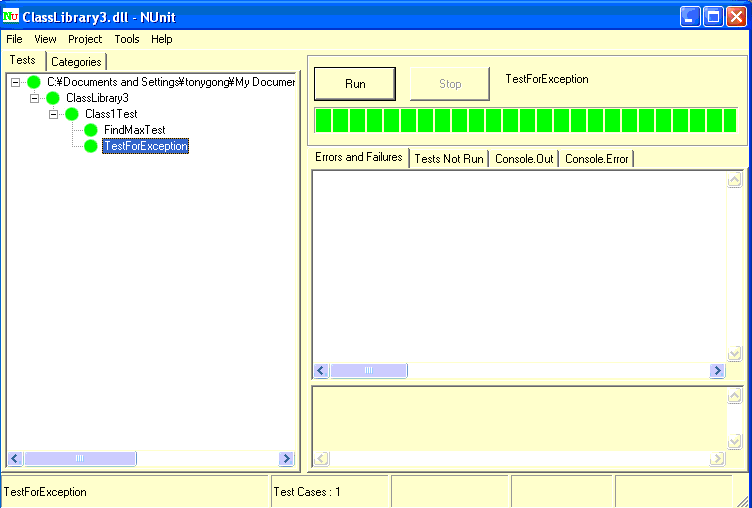Click down arrow of errors list scrollbar

click(735, 354)
